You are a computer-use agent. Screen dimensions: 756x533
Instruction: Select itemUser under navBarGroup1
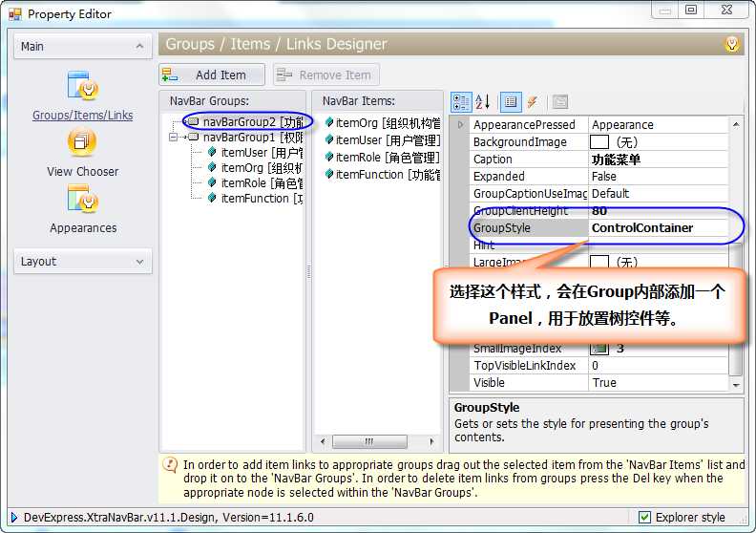click(x=262, y=153)
